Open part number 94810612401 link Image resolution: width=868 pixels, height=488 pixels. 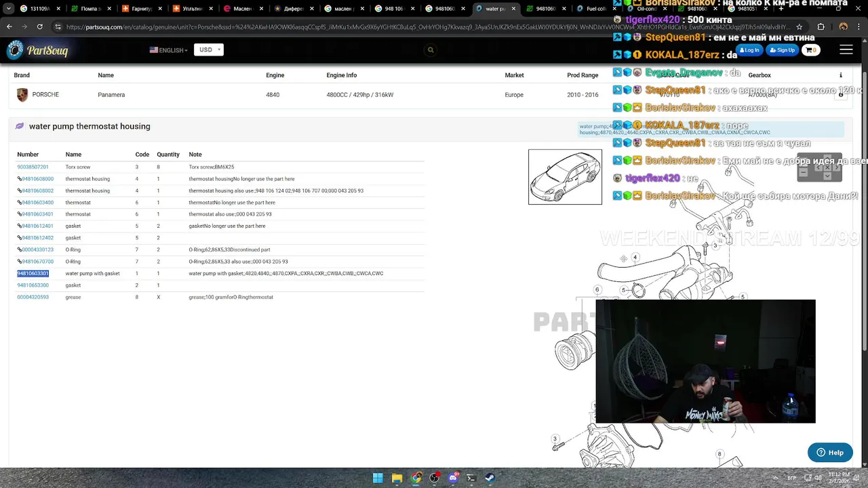[37, 226]
